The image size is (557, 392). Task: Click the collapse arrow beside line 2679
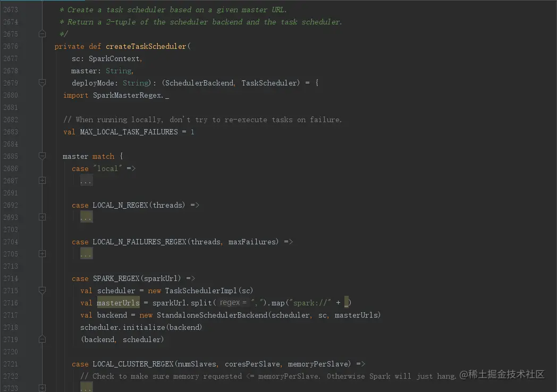pos(42,83)
